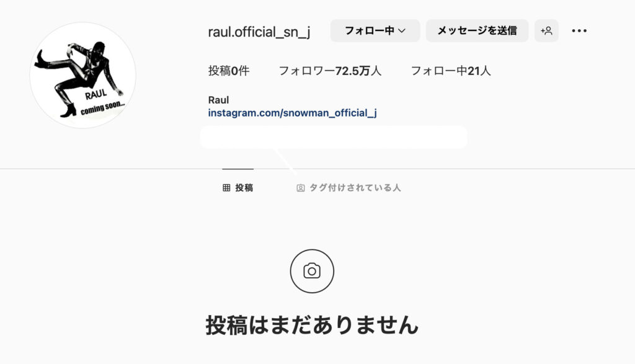Click the grid icon beside 投稿 tab
The height and width of the screenshot is (364, 635).
(x=226, y=187)
